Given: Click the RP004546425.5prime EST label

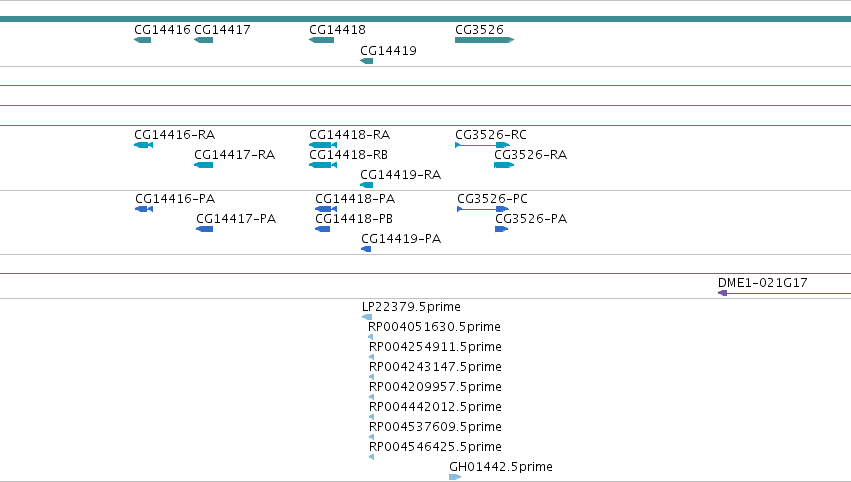Looking at the screenshot, I should [435, 447].
